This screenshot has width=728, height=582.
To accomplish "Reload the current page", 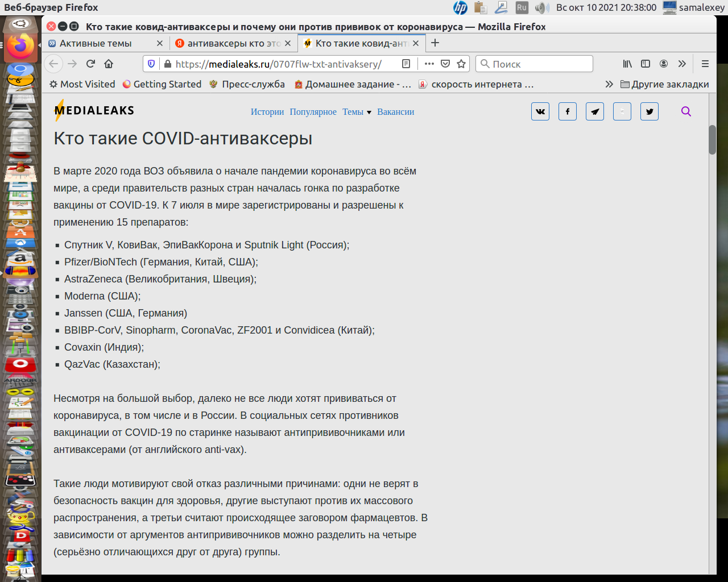I will [x=90, y=64].
